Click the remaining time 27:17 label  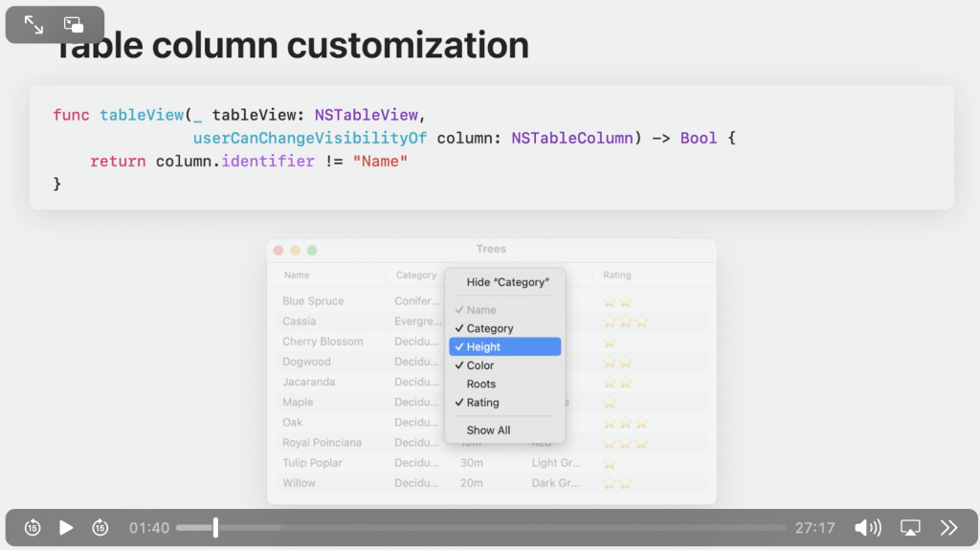tap(815, 528)
